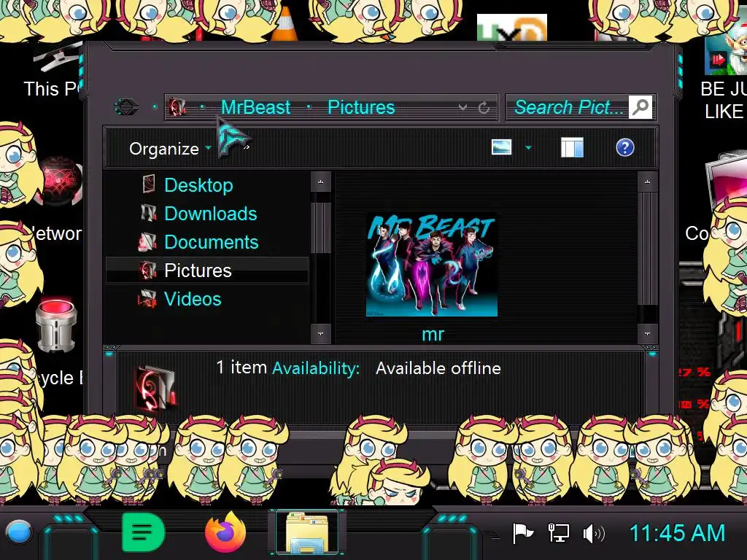The height and width of the screenshot is (560, 747).
Task: Toggle the preview pane
Action: pos(572,147)
